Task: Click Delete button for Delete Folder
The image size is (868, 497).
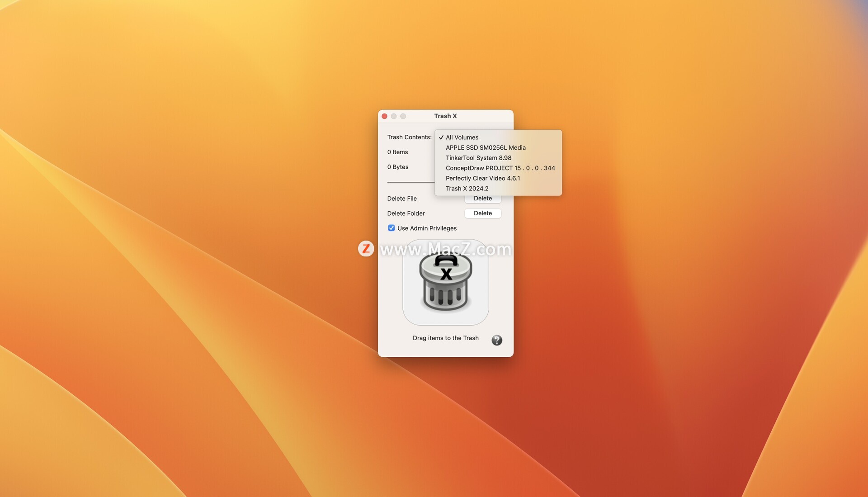Action: [483, 213]
